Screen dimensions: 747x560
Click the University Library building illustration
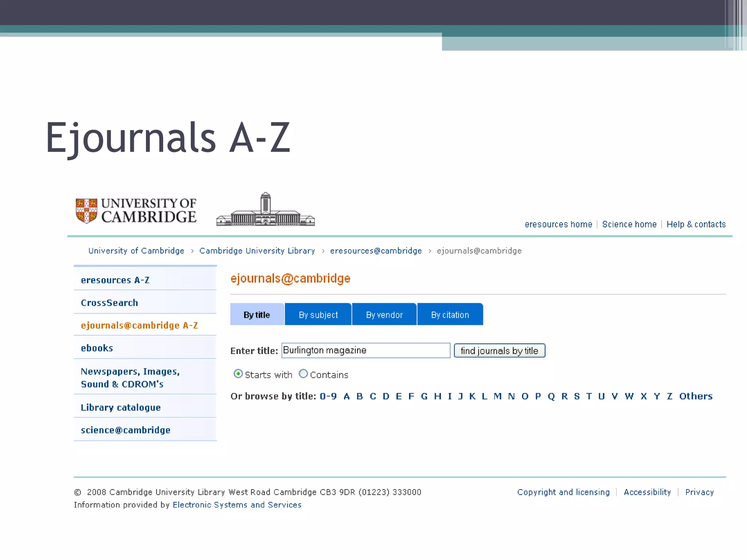coord(266,209)
